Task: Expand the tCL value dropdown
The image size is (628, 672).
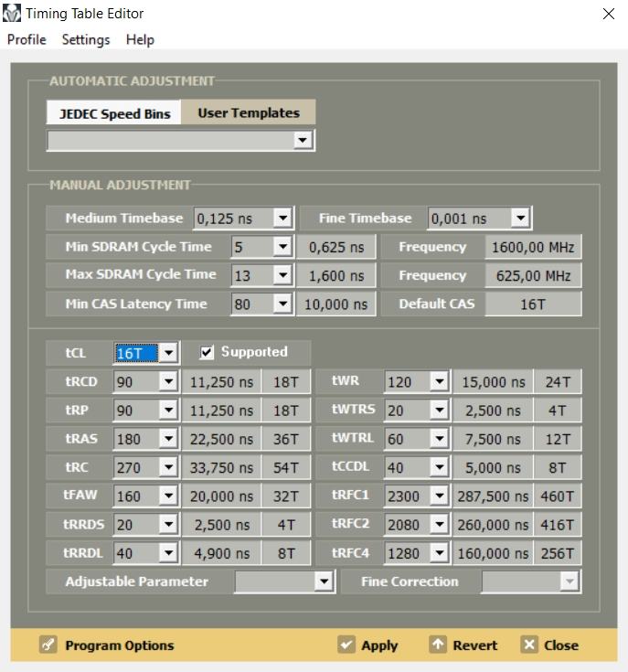Action: click(x=169, y=353)
